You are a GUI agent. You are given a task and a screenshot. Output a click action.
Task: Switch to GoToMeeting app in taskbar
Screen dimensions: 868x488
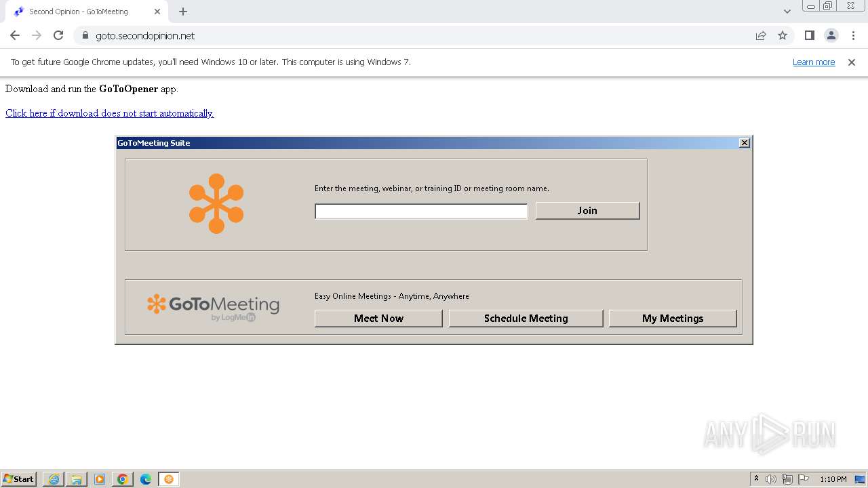[169, 479]
